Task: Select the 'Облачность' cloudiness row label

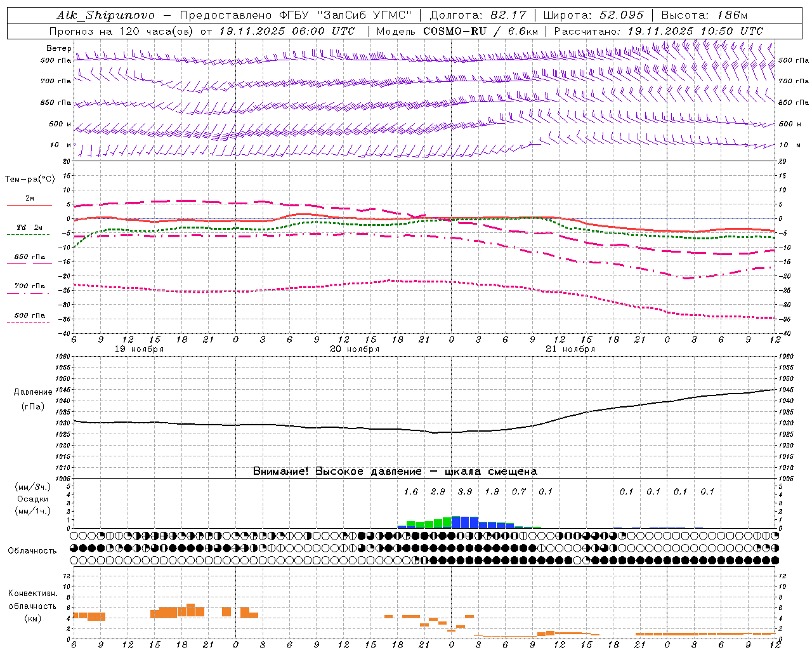Action: coord(32,551)
